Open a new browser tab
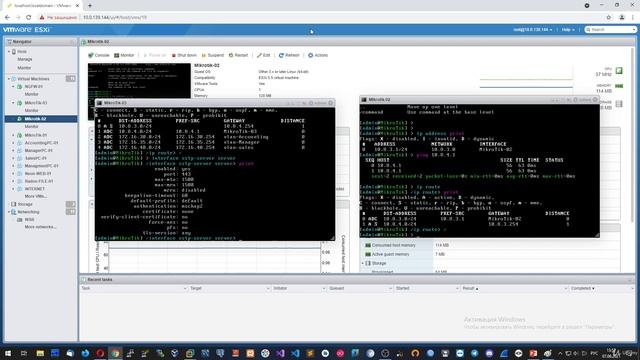 tap(90, 6)
